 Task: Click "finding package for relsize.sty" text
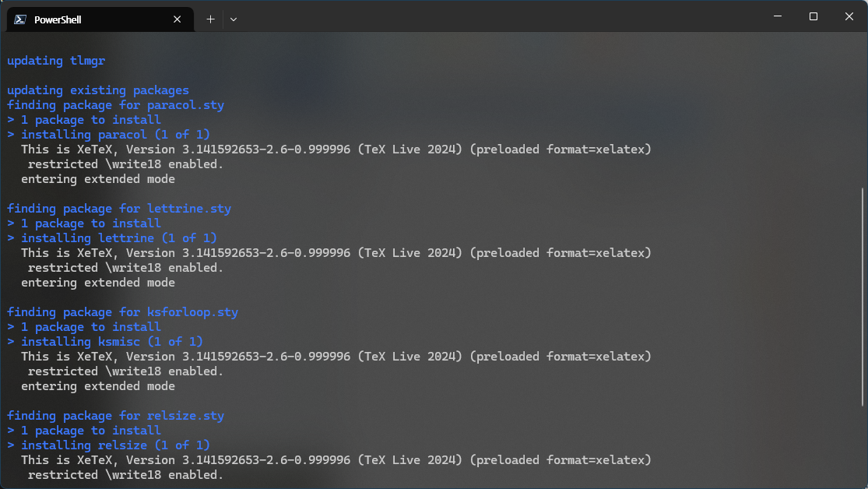[116, 415]
